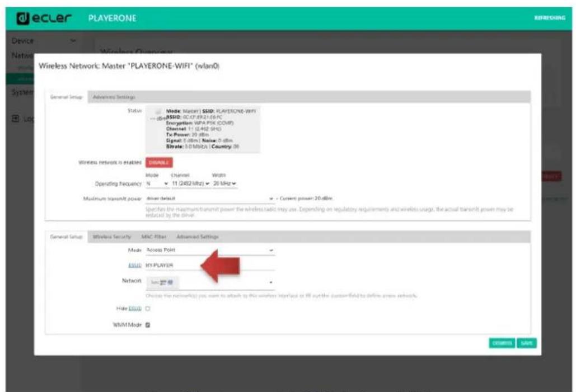The height and width of the screenshot is (392, 576).
Task: Tick the Hide ESSID checkbox
Action: [x=148, y=309]
